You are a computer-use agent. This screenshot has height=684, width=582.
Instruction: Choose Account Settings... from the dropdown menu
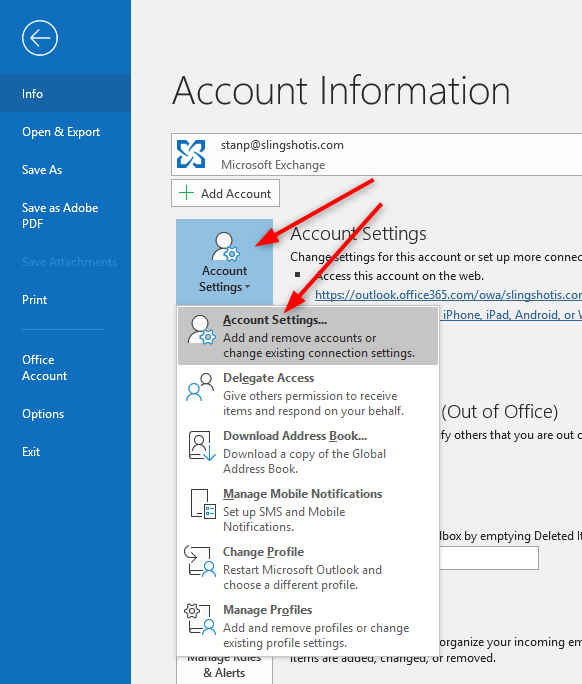tap(308, 336)
